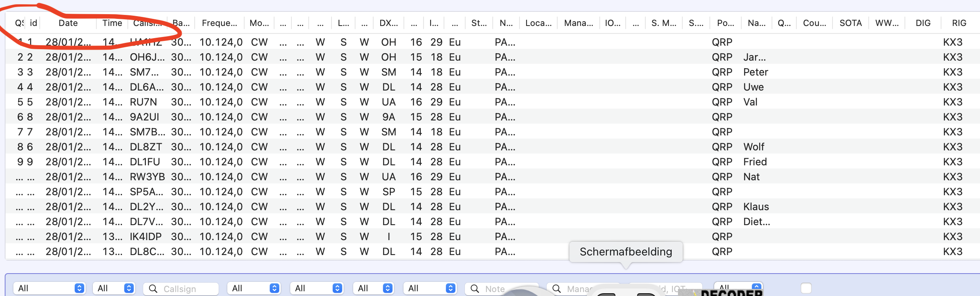
Task: Sort by the RIG column header
Action: coord(959,23)
